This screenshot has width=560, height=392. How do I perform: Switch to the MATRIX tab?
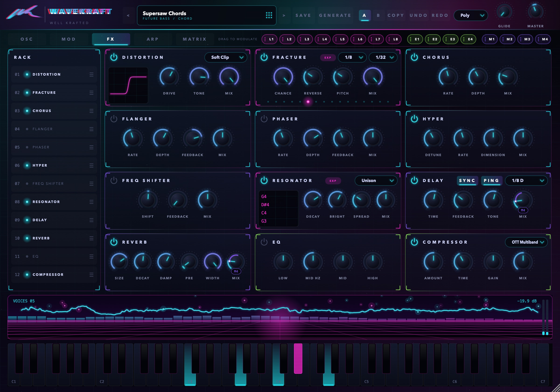pos(195,39)
